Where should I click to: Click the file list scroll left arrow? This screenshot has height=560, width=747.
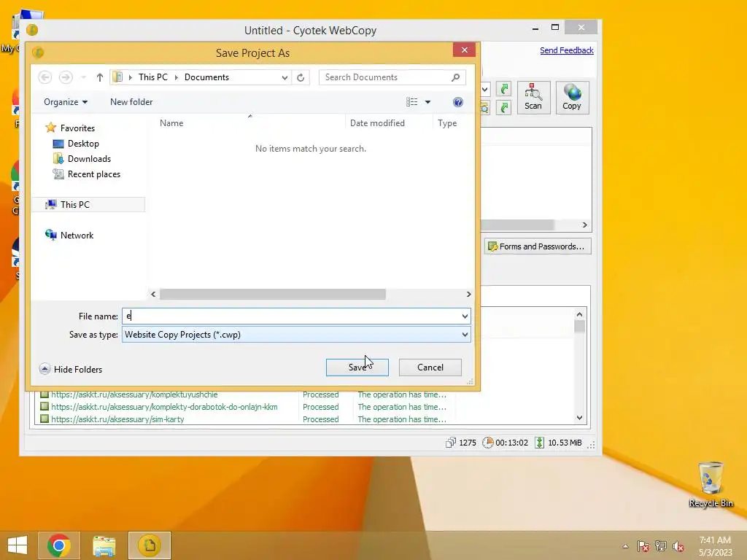(153, 295)
